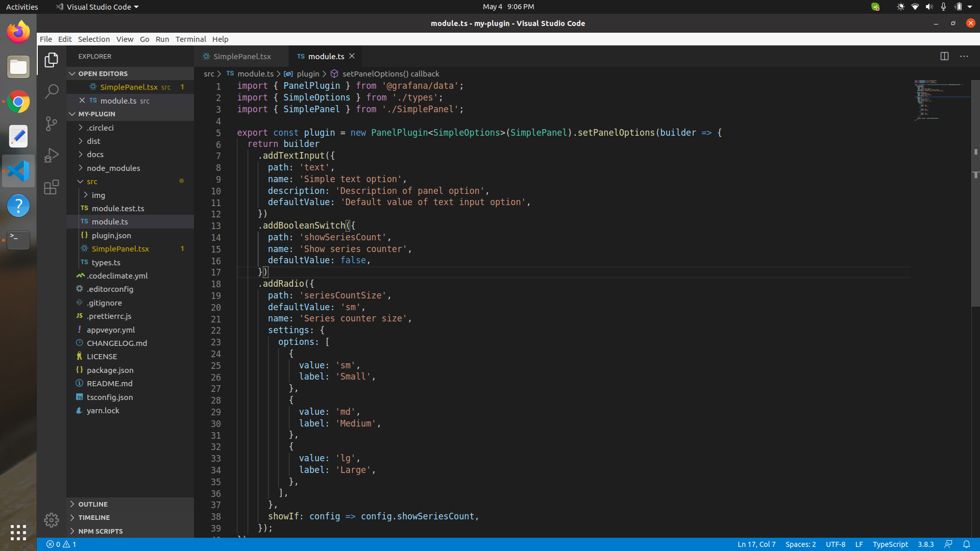Open the system volume indicator
980x551 pixels.
click(x=929, y=7)
